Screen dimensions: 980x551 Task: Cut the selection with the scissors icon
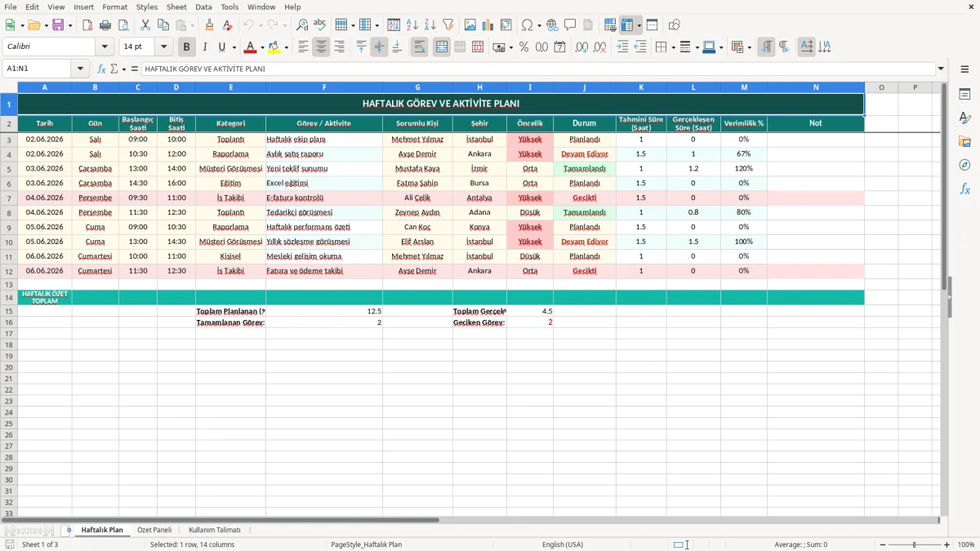click(145, 25)
